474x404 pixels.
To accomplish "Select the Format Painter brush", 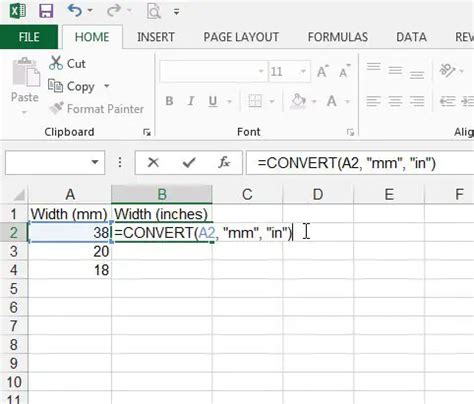I will (56, 108).
